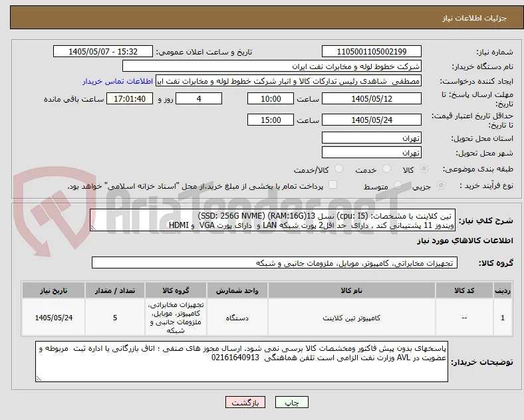Screen dimensions: 524x420
Task: Click the delivery city field تهران
Action: click(372, 153)
